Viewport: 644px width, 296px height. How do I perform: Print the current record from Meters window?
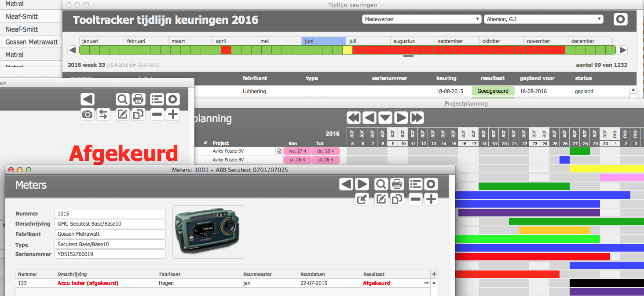[397, 184]
